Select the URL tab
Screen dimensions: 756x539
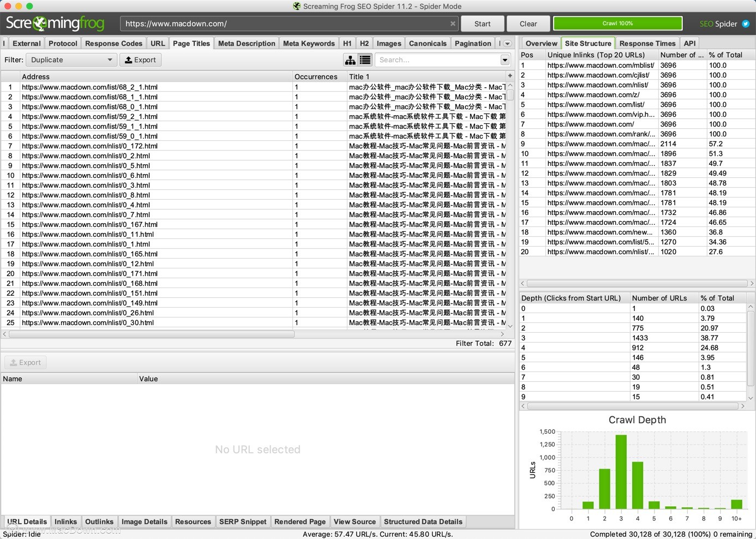point(158,44)
